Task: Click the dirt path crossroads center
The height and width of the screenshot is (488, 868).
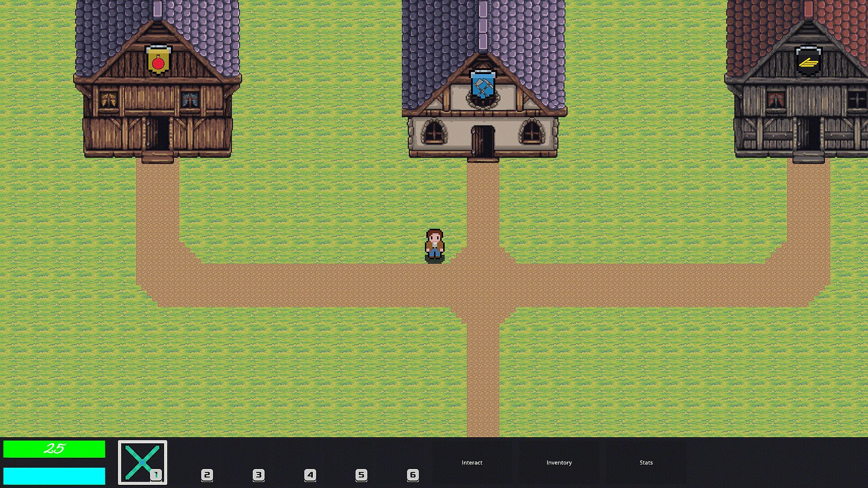Action: (x=483, y=286)
